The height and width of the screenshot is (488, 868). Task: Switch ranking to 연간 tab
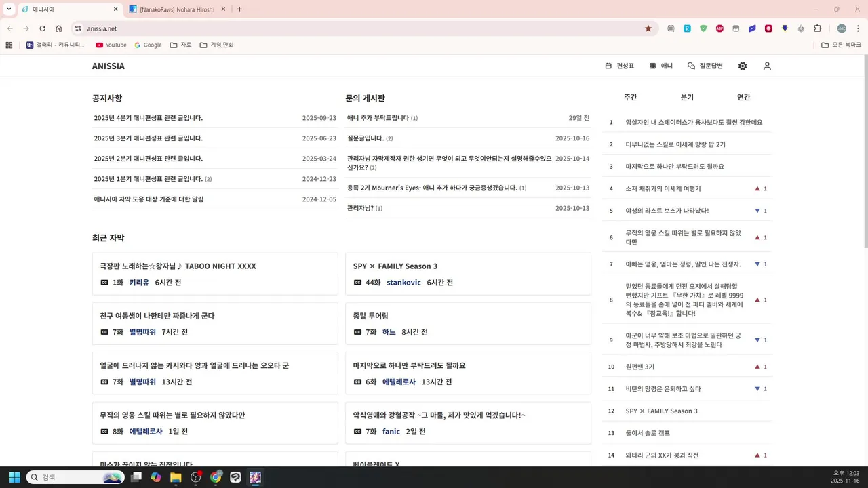click(744, 97)
